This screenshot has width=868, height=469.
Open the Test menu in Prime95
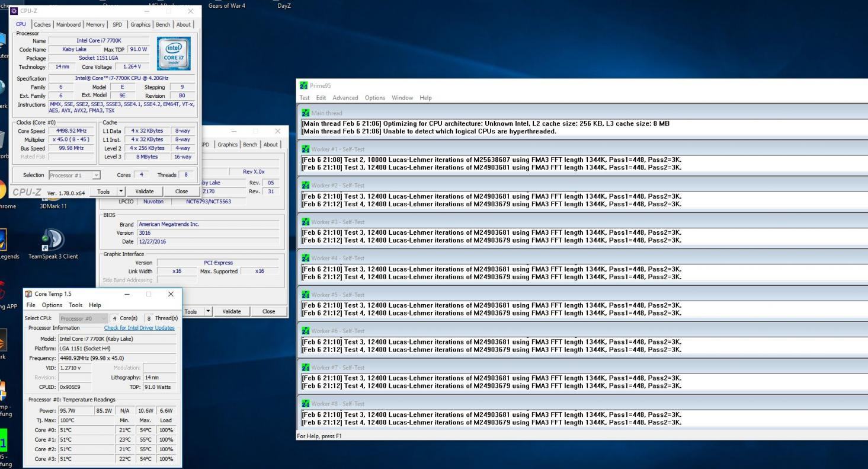click(x=305, y=98)
